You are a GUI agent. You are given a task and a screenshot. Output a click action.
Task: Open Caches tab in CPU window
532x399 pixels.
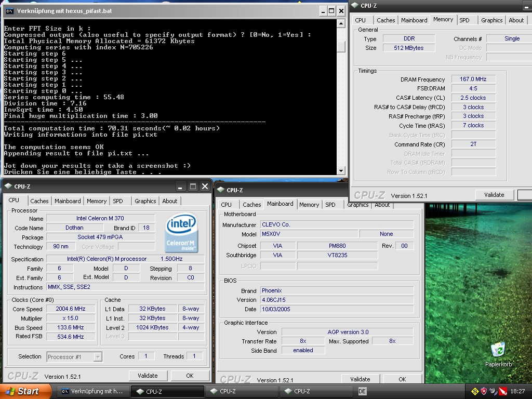point(39,201)
